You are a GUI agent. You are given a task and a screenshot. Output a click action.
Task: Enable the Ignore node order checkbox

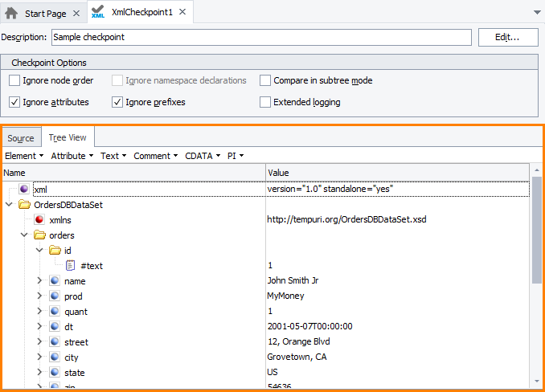click(14, 80)
